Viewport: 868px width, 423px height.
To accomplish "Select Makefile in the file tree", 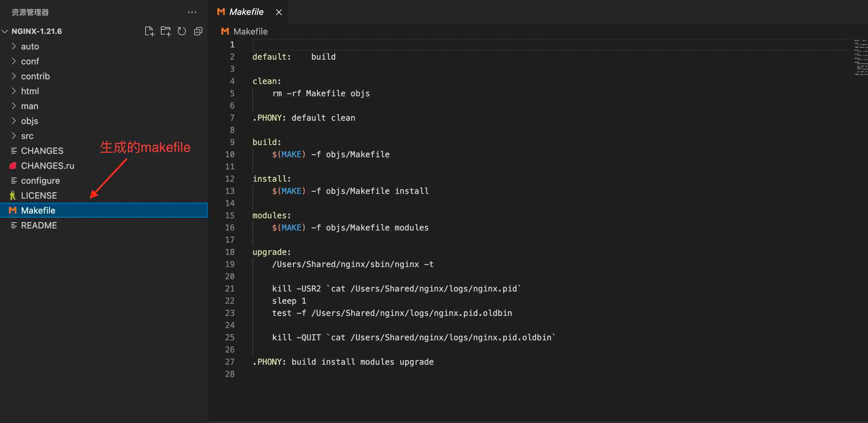I will coord(38,210).
